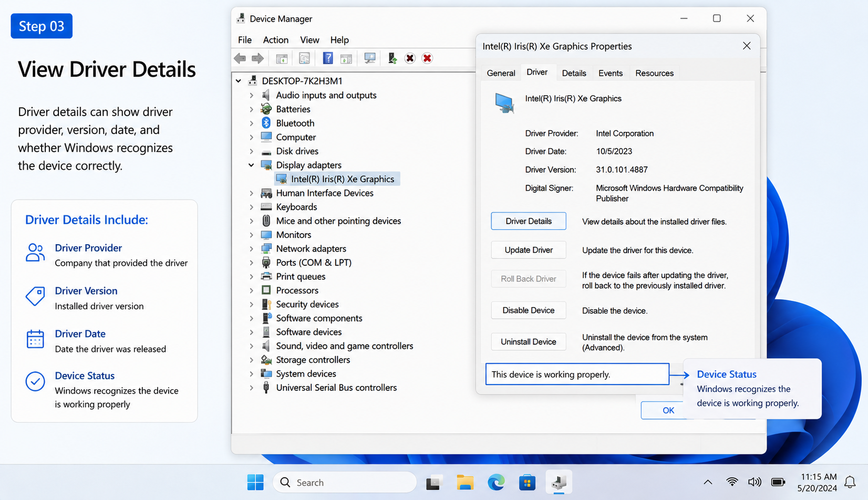The height and width of the screenshot is (500, 868).
Task: Open the Windows Start menu icon
Action: pos(255,482)
